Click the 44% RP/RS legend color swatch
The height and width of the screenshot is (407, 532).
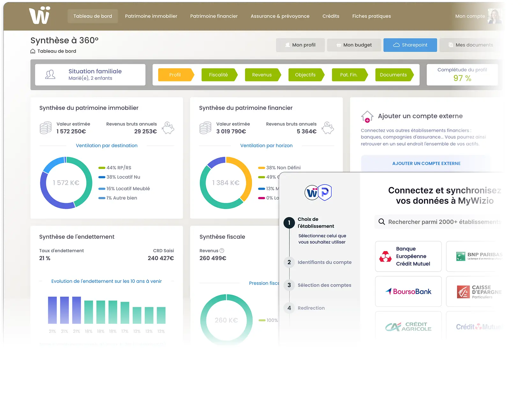coord(102,168)
